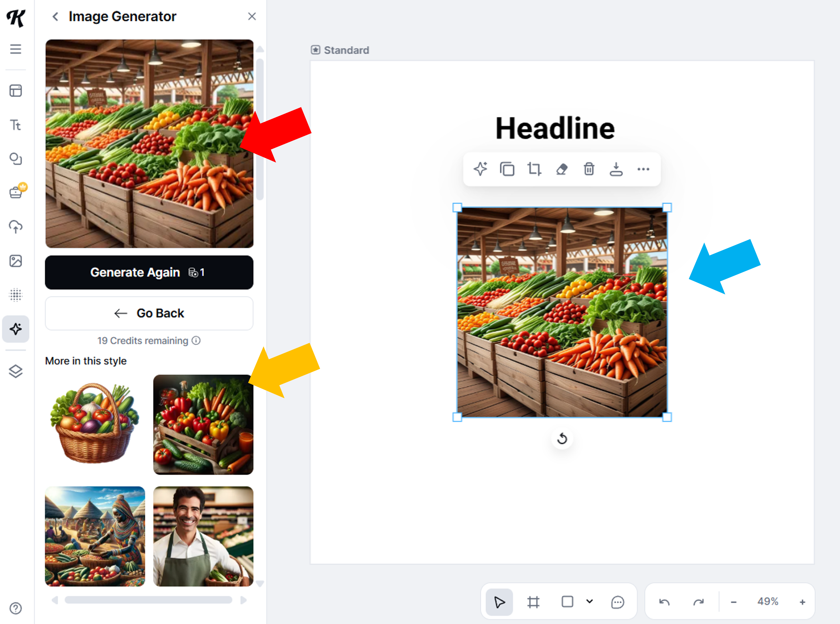Viewport: 840px width, 624px height.
Task: Zoom in with the plus button
Action: tap(802, 602)
